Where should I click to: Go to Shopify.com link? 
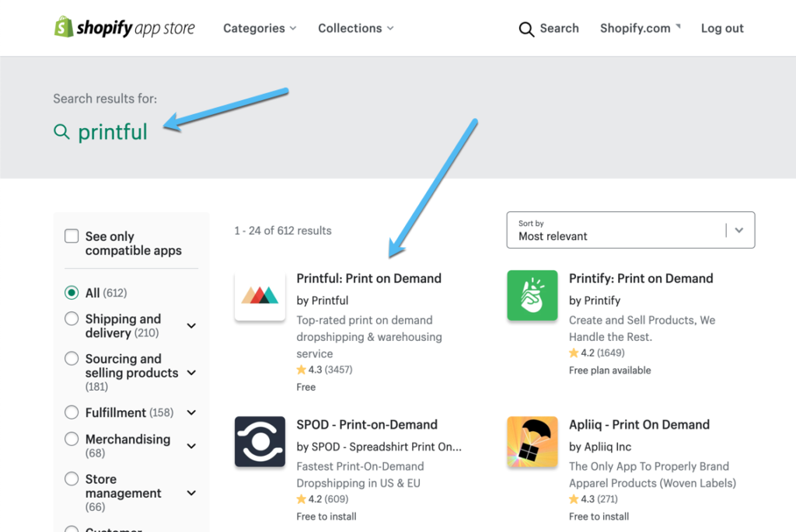pos(635,29)
